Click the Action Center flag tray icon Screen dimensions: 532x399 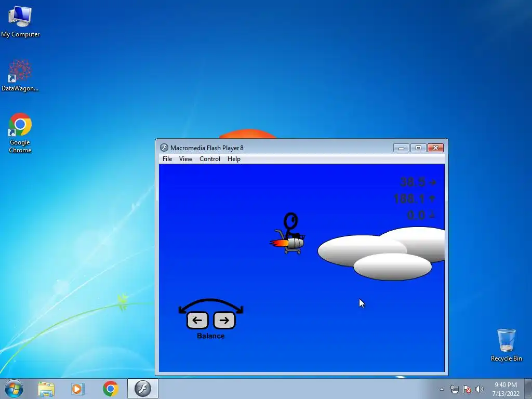point(467,389)
